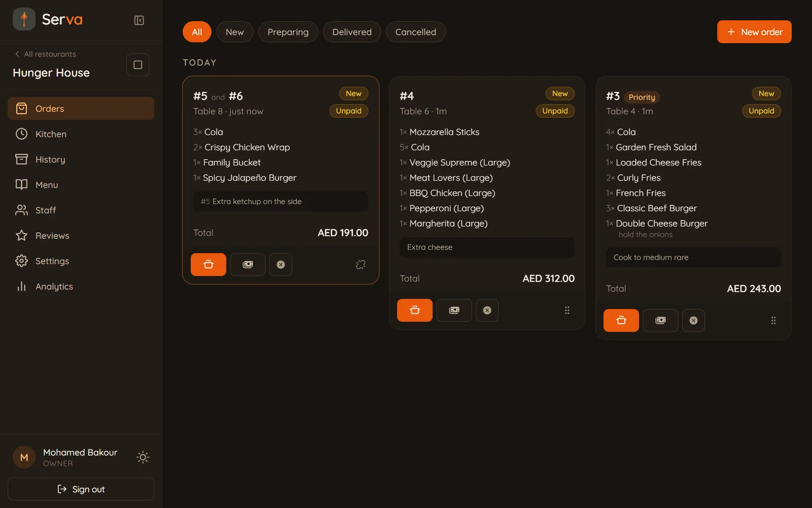Open the Orders sidebar section

coord(81,109)
